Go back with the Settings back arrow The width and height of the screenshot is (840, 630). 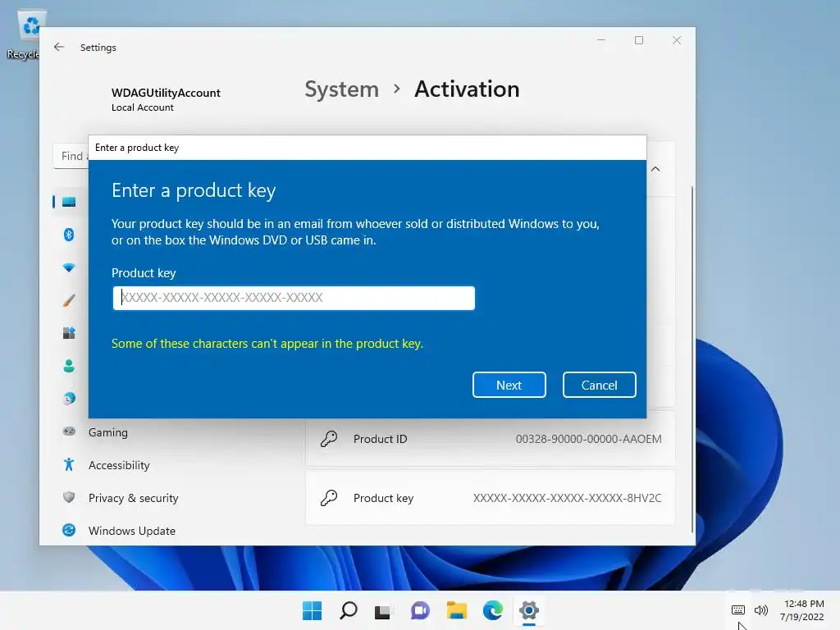click(x=59, y=47)
